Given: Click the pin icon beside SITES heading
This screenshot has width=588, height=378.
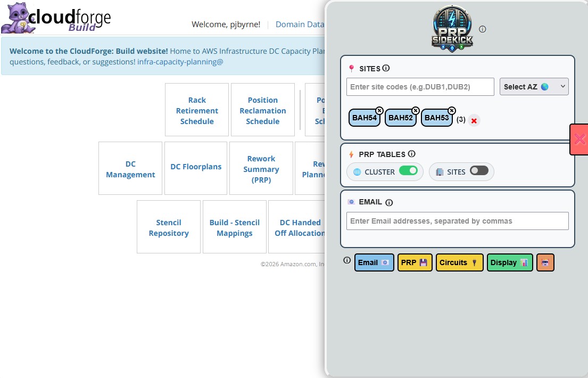Looking at the screenshot, I should click(x=351, y=68).
